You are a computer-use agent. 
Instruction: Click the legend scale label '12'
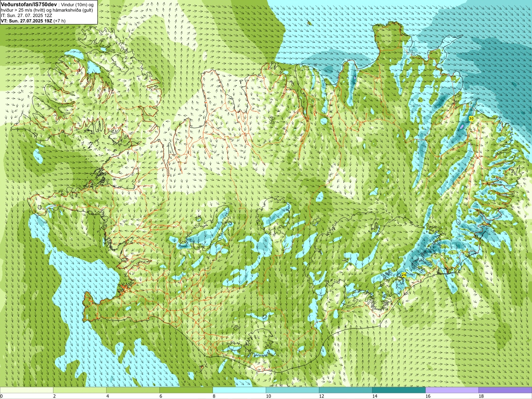coord(321,397)
